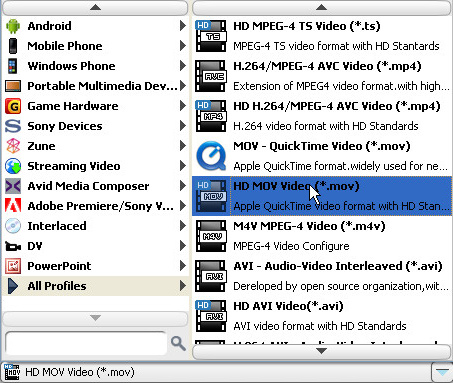Expand the Game Hardware submenu arrow

(x=183, y=106)
